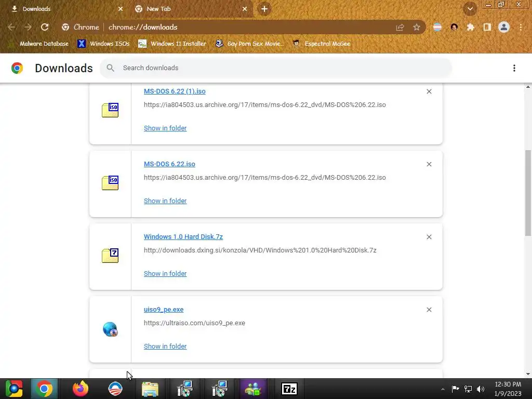Image resolution: width=532 pixels, height=399 pixels.
Task: Click the browser back arrow
Action: point(11,27)
